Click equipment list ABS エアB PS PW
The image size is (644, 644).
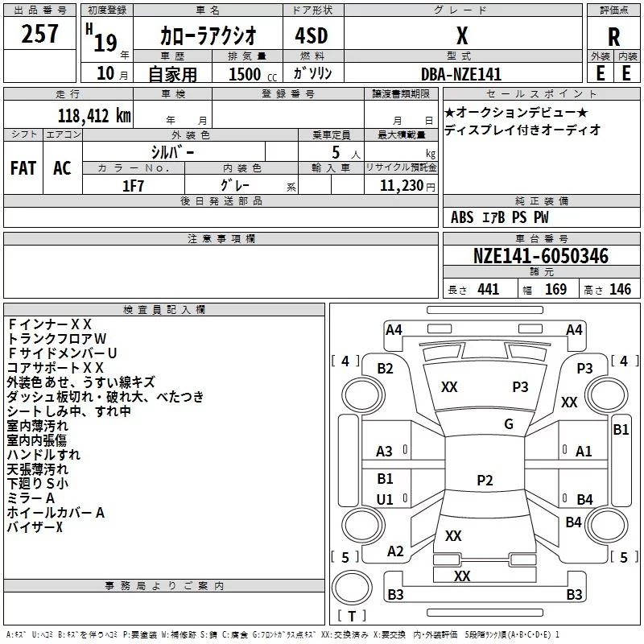tap(499, 217)
